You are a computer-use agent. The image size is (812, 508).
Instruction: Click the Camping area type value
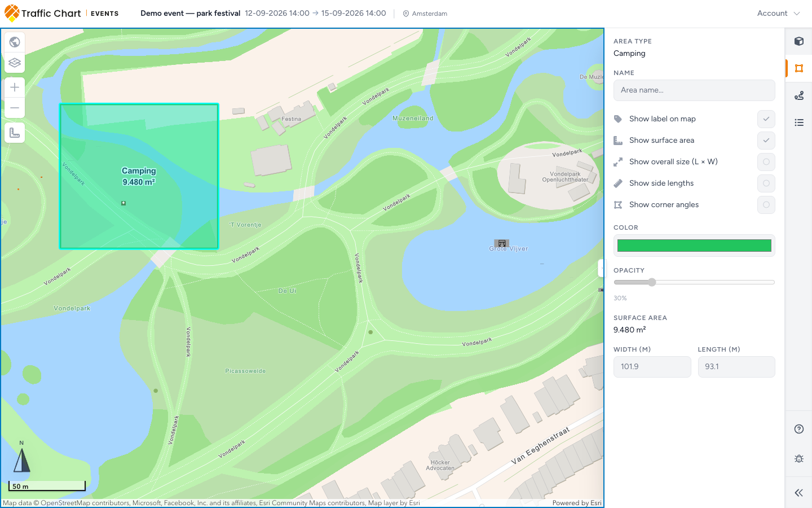tap(629, 54)
